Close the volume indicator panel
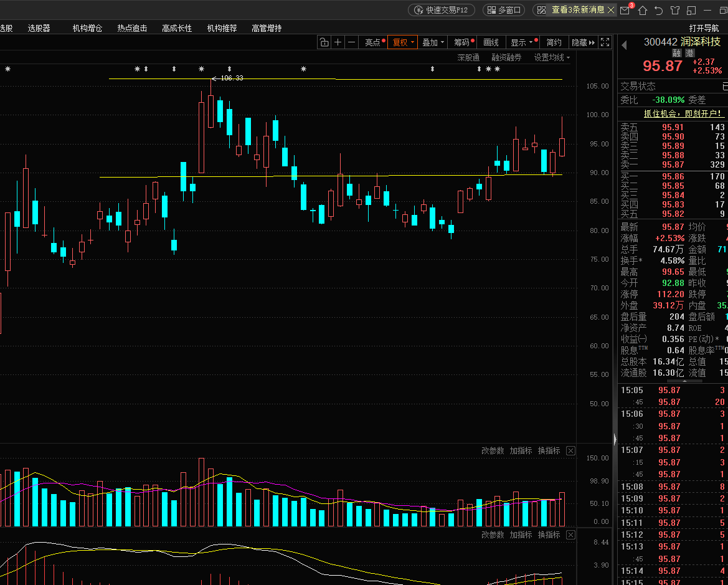 (570, 450)
